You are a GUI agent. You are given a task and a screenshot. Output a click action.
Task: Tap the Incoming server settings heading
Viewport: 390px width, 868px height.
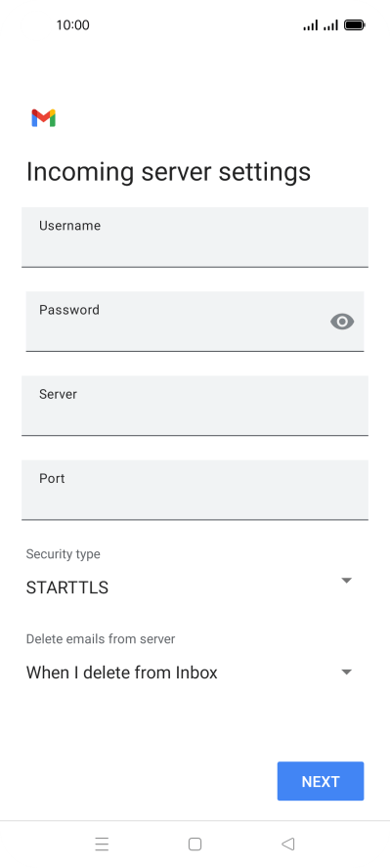click(x=168, y=172)
